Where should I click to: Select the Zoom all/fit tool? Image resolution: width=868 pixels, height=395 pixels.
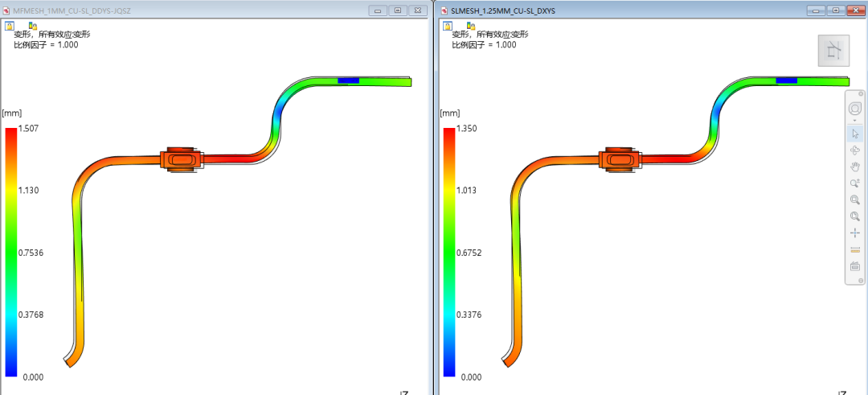[854, 216]
